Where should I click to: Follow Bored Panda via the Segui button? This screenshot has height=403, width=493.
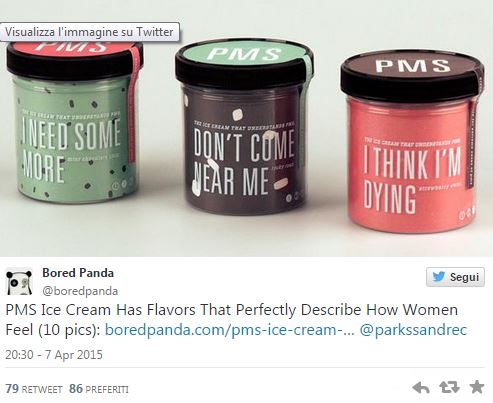(x=455, y=277)
